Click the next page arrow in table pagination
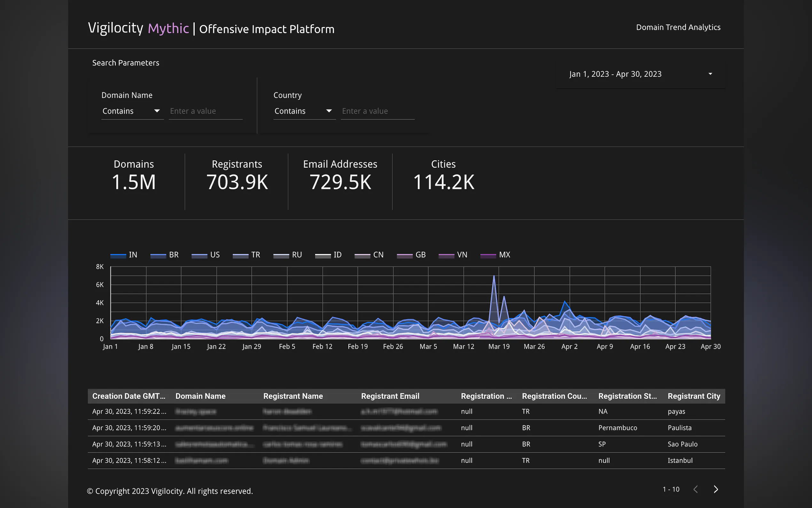812x508 pixels. pos(716,489)
